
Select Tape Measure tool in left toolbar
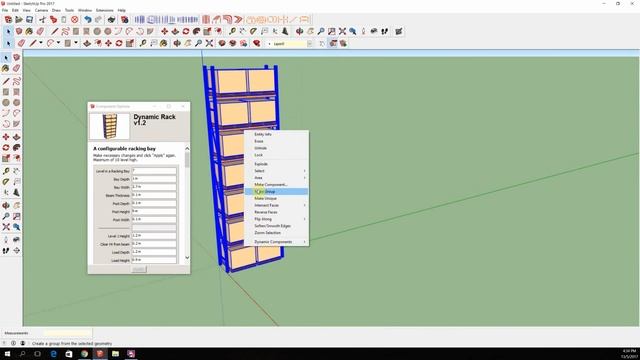[x=6, y=171]
